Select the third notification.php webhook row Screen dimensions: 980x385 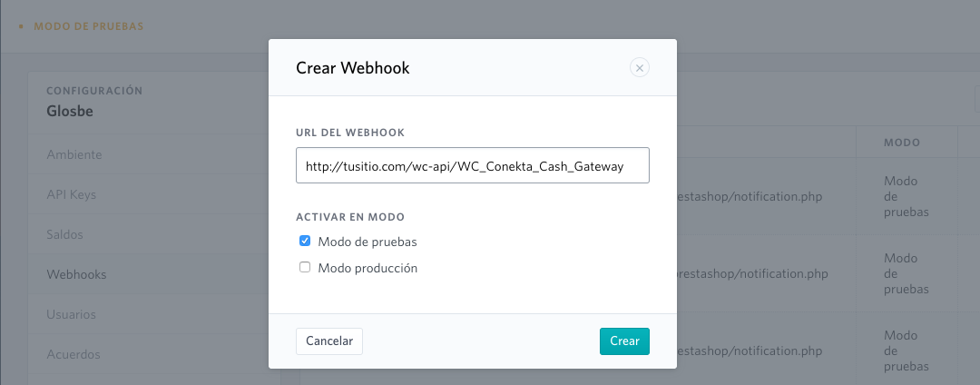[x=753, y=350]
